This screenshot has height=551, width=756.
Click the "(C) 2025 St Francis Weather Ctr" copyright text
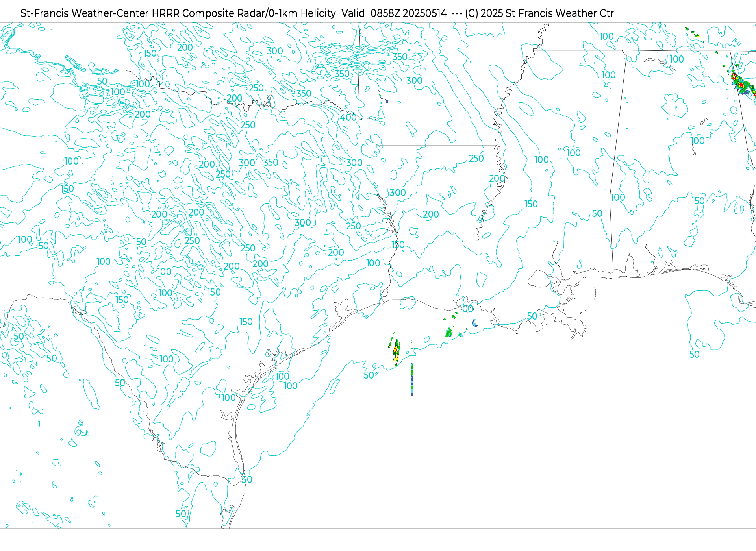(539, 13)
